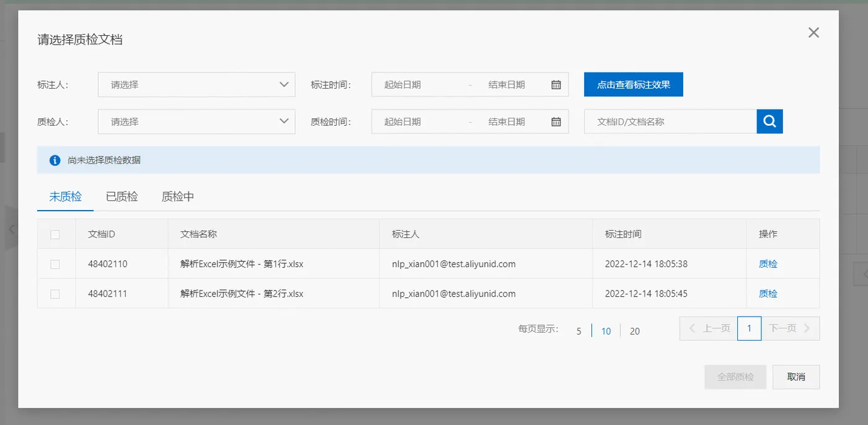The image size is (868, 425).
Task: Select document ID 48402110 cell
Action: tap(108, 264)
